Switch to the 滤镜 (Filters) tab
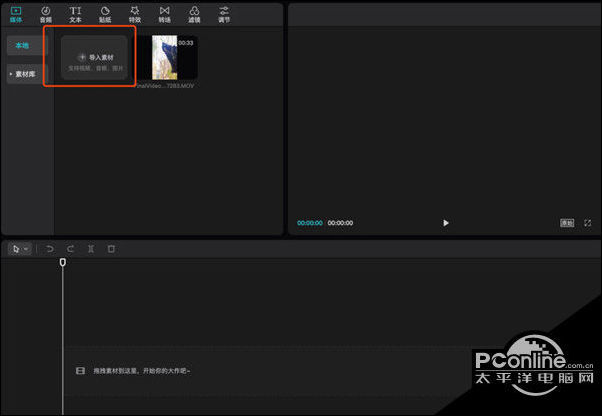This screenshot has width=602, height=416. pos(194,15)
